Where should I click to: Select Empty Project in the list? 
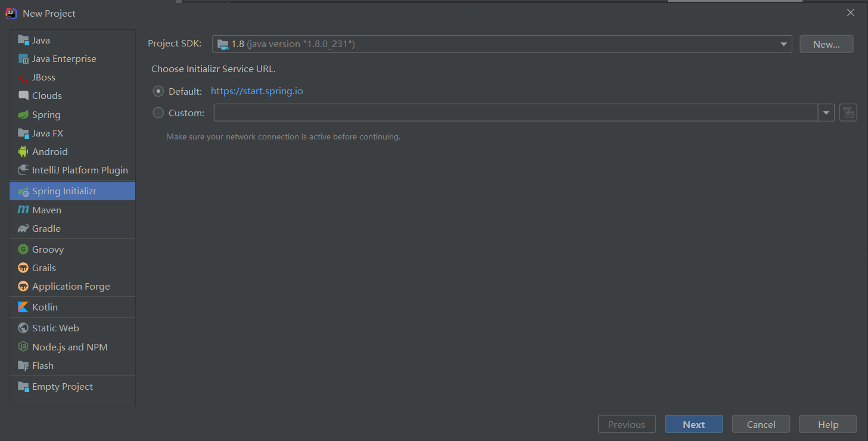coord(73,386)
